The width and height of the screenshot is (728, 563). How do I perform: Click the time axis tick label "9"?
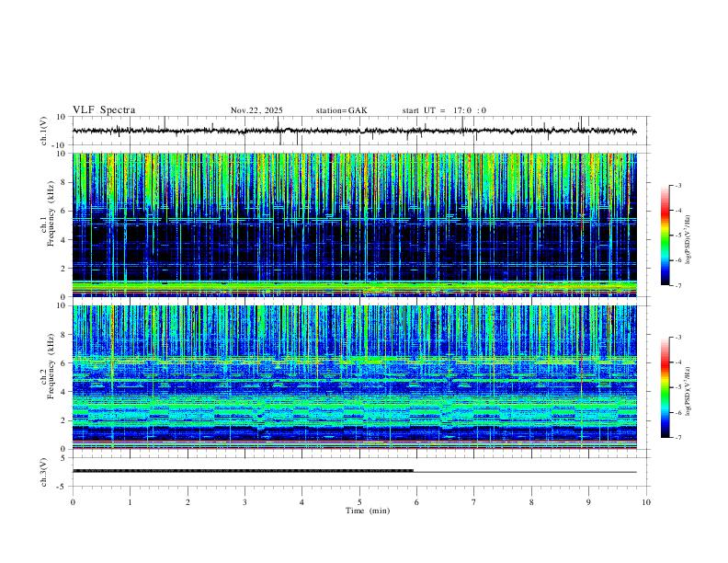click(588, 502)
